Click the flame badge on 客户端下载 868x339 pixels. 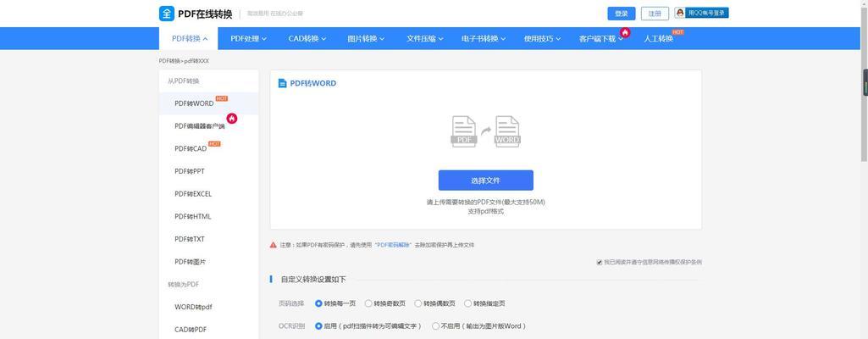coord(625,32)
